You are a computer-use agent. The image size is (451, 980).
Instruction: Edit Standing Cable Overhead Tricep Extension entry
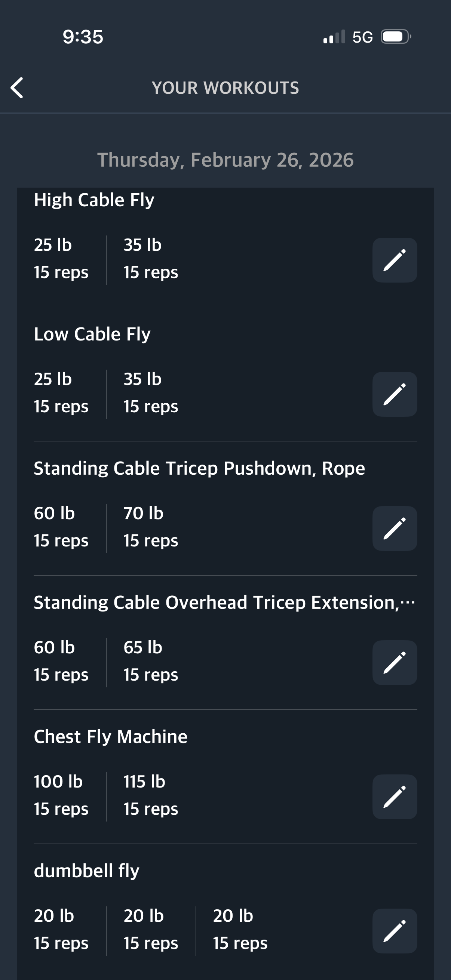(x=394, y=663)
